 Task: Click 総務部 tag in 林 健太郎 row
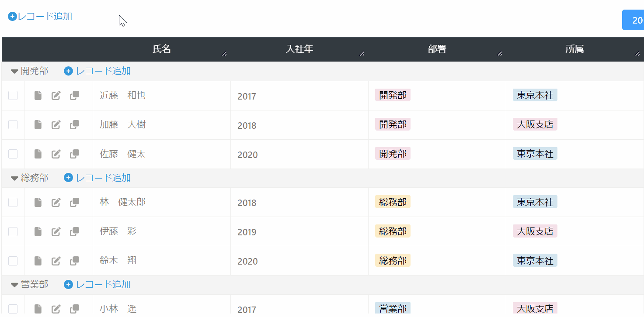pos(393,202)
